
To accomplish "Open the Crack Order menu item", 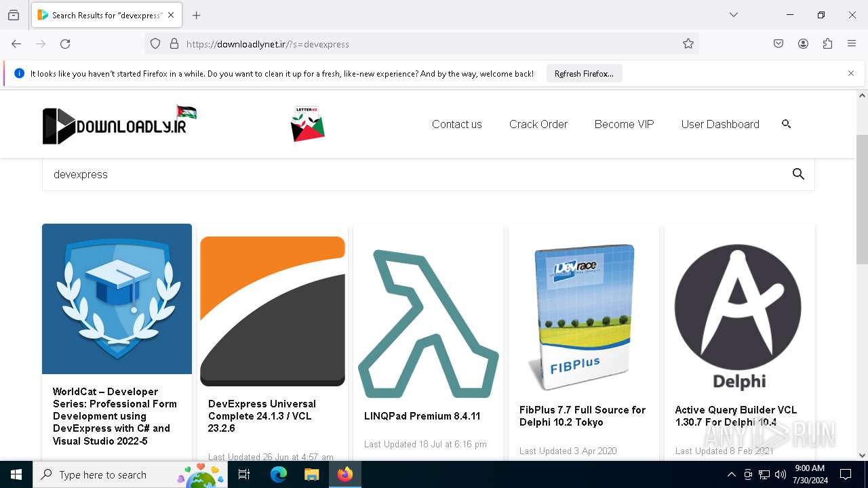I will pyautogui.click(x=538, y=124).
